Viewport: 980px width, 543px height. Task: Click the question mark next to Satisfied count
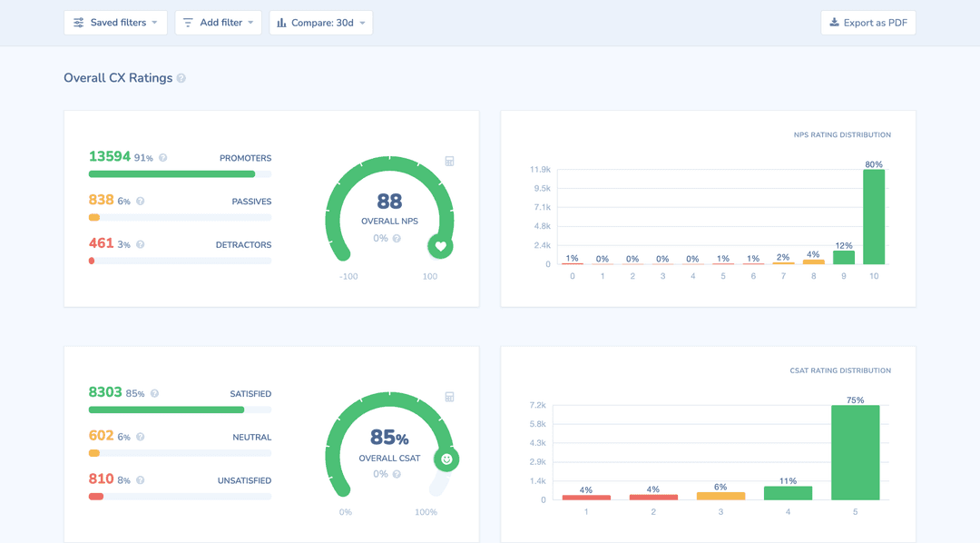click(x=154, y=392)
